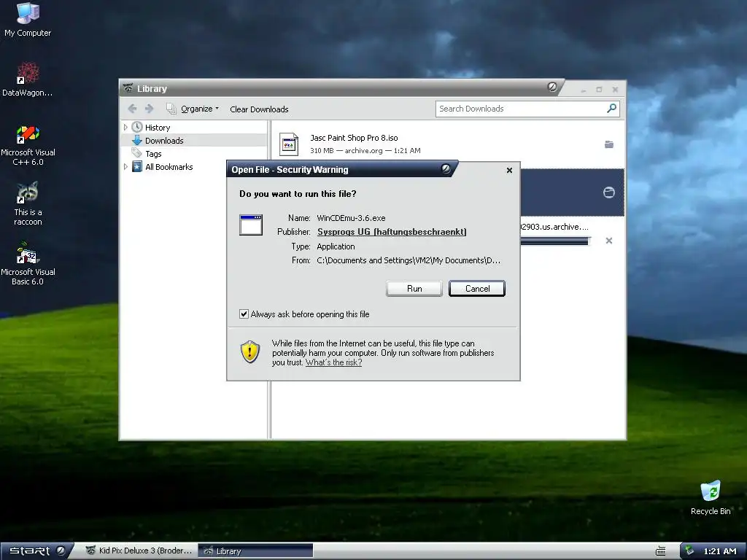Open the Organize dropdown menu
This screenshot has width=747, height=560.
pos(193,109)
